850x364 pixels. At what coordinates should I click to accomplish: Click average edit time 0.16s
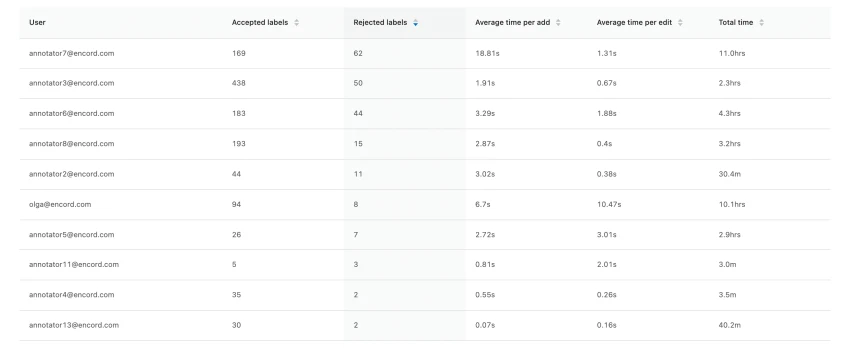tap(606, 325)
